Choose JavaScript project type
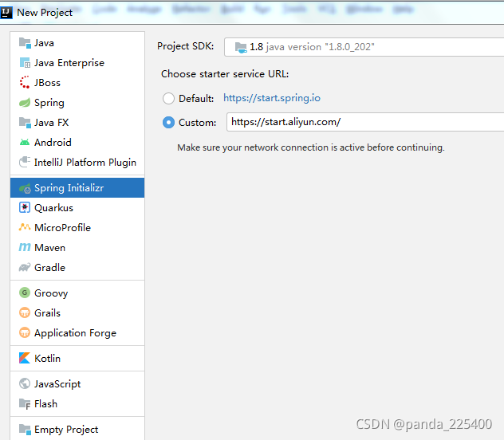Viewport: 504px width, 440px height. coord(57,384)
